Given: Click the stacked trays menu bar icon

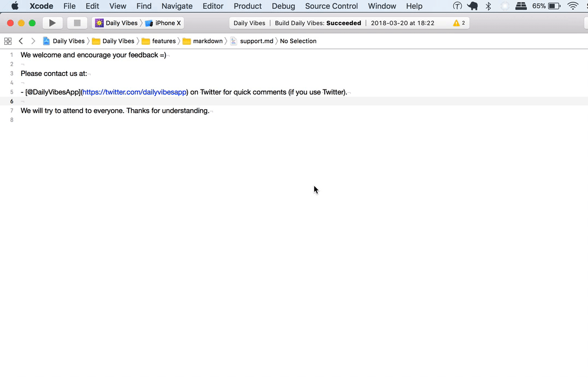Looking at the screenshot, I should [x=521, y=6].
